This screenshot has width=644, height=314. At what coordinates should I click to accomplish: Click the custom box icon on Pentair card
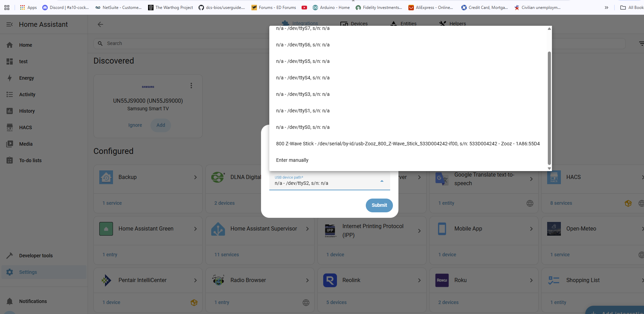[194, 303]
